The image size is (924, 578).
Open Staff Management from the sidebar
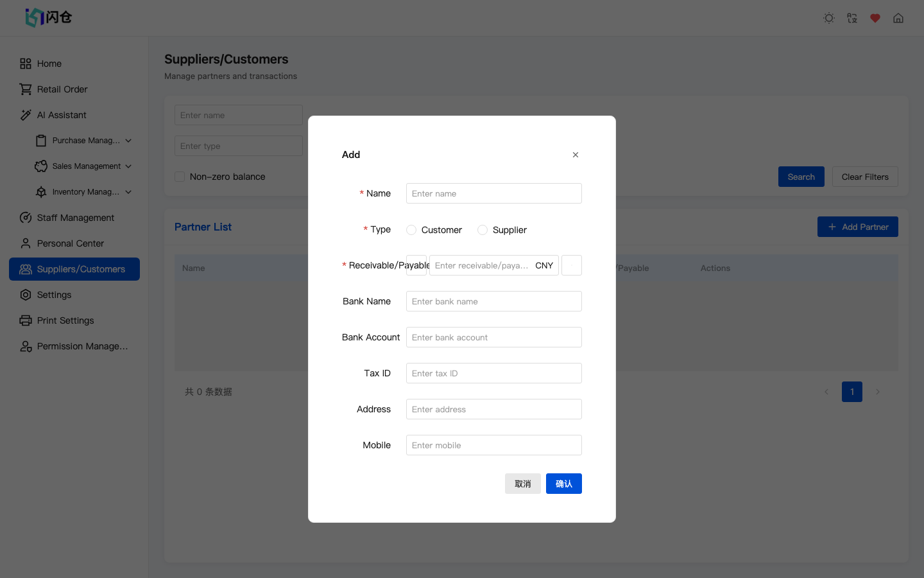75,218
